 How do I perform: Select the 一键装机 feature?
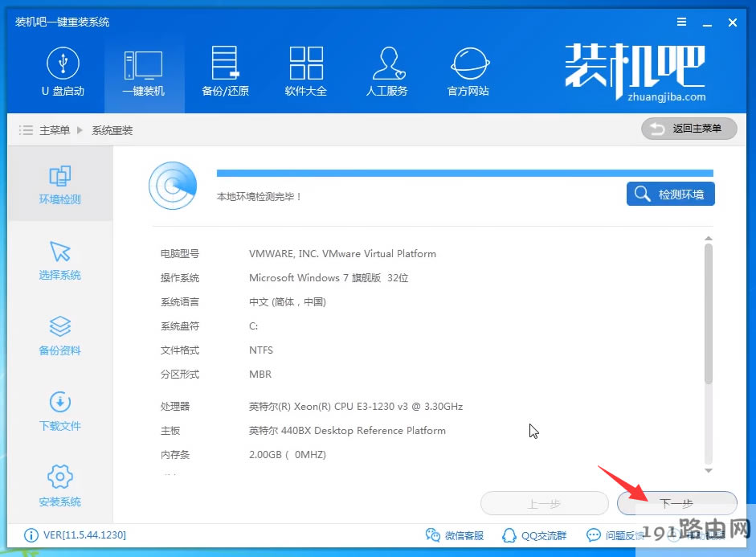(x=144, y=71)
